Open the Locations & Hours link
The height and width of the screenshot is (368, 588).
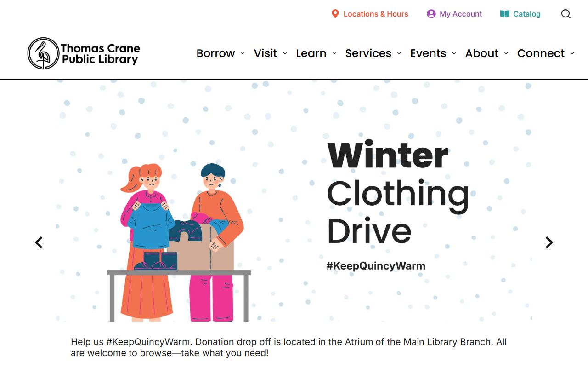[376, 14]
